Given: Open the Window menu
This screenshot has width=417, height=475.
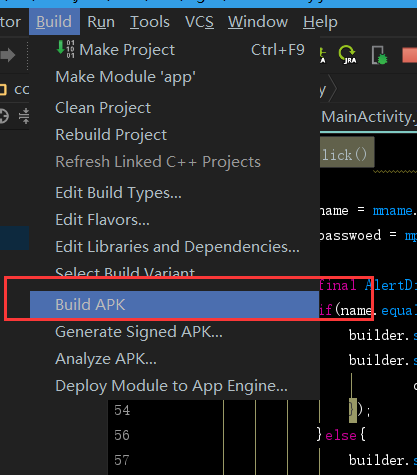Looking at the screenshot, I should [258, 22].
